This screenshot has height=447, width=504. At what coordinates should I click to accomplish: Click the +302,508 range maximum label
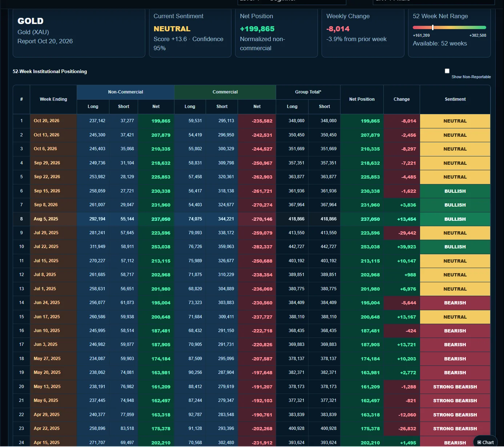click(478, 35)
